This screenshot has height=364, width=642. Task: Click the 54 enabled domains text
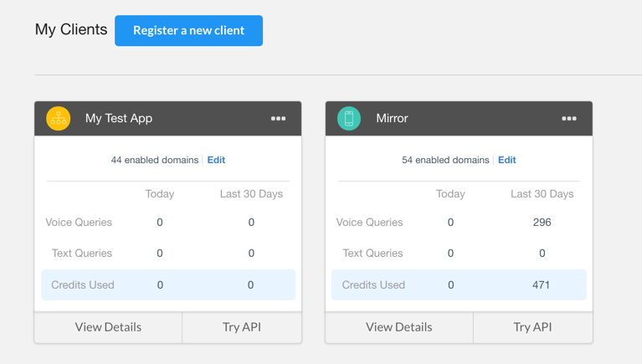[x=445, y=160]
